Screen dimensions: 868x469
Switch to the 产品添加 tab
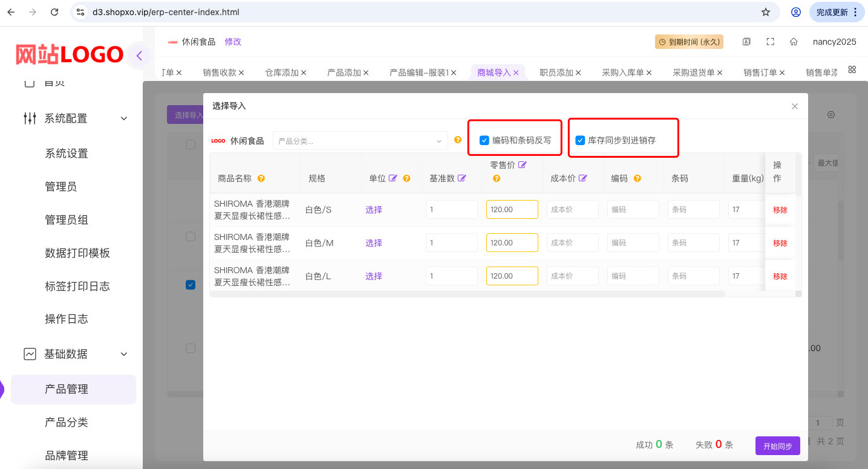click(344, 73)
